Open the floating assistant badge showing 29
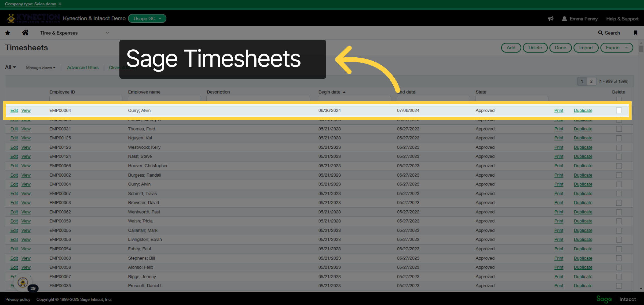The height and width of the screenshot is (305, 644). [x=33, y=288]
